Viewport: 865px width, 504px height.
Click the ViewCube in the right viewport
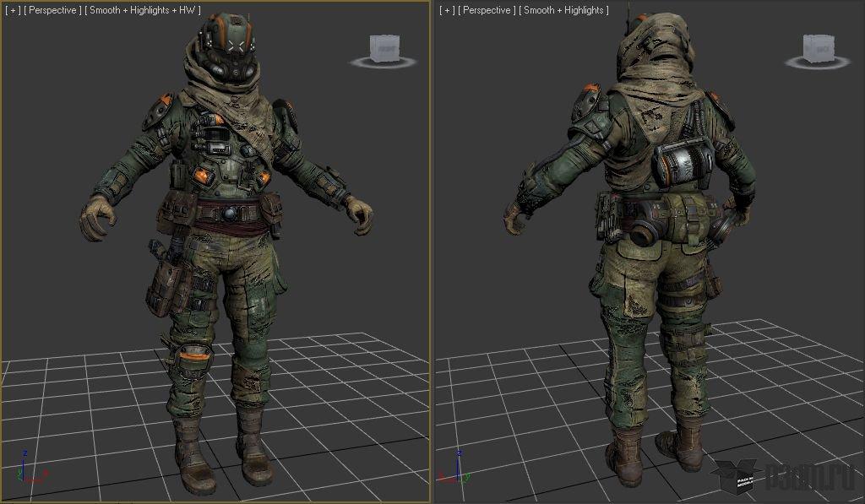[x=816, y=46]
